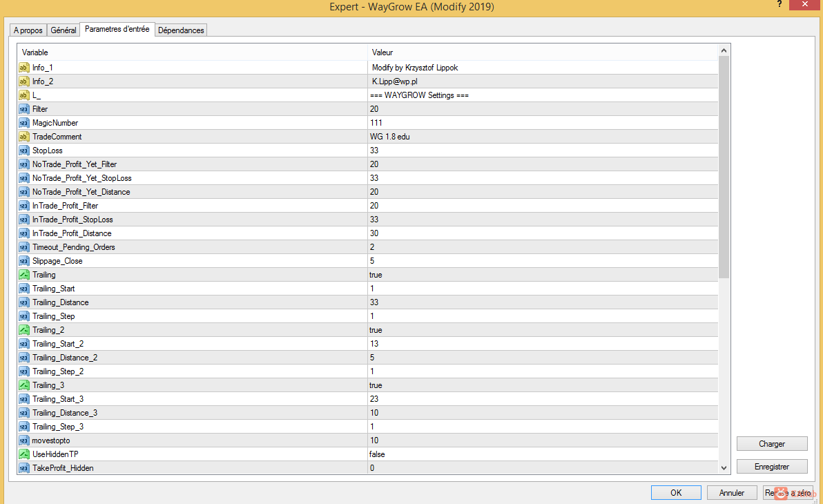Click the boolean icon beside Trailing_3
823x504 pixels.
click(23, 385)
